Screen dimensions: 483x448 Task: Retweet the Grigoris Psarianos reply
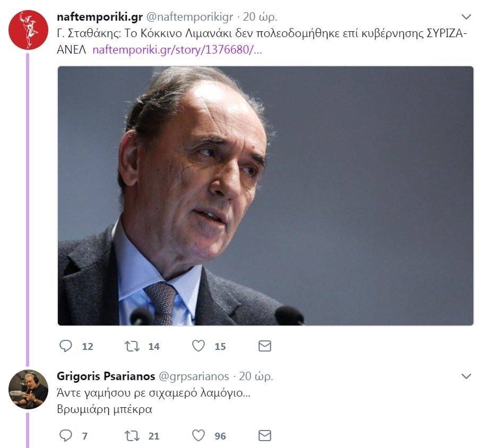pos(132,435)
